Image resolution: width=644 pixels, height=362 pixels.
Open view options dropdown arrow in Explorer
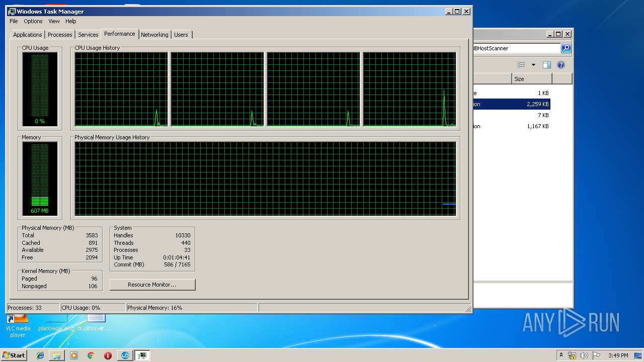(x=533, y=65)
